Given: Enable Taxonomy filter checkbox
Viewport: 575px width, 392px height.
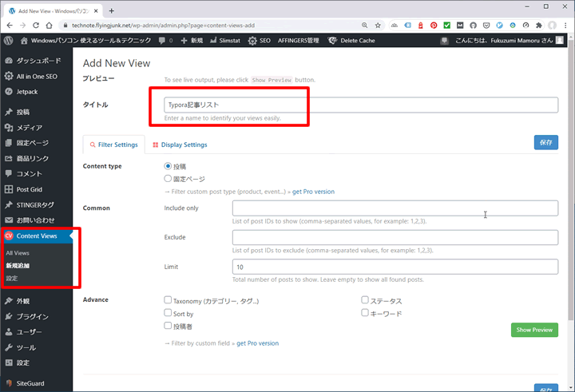Looking at the screenshot, I should pos(168,300).
